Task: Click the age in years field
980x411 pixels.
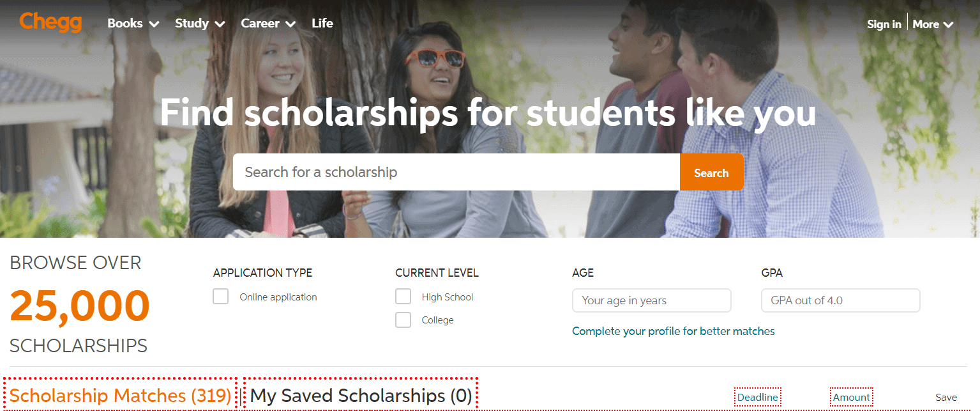Action: click(x=651, y=300)
